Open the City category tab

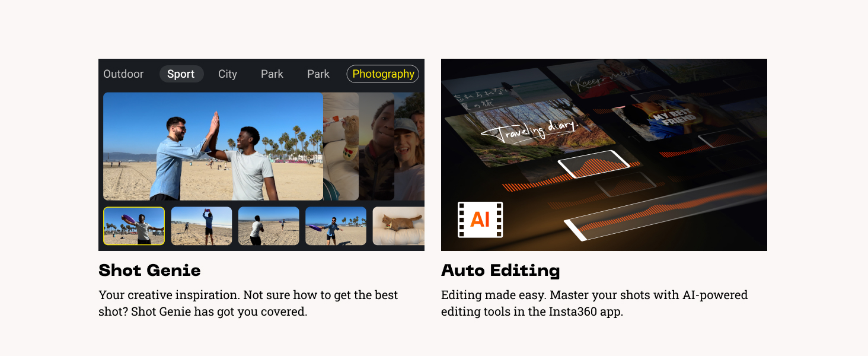228,74
